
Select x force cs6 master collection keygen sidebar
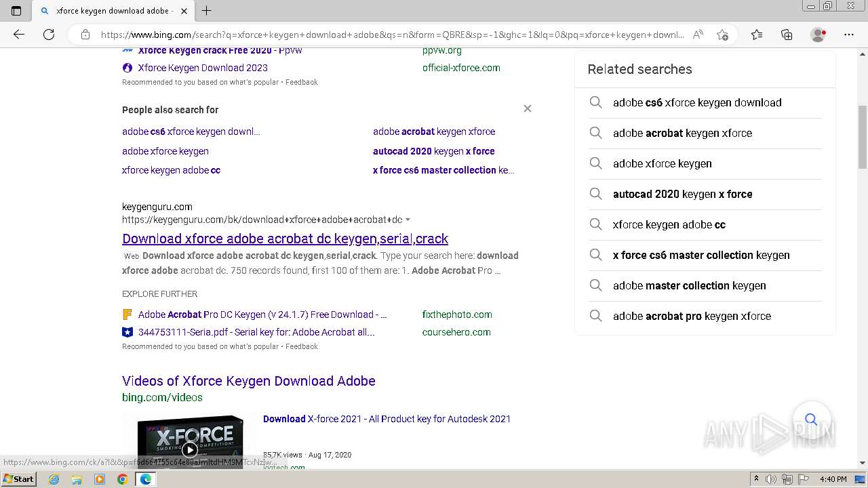701,255
